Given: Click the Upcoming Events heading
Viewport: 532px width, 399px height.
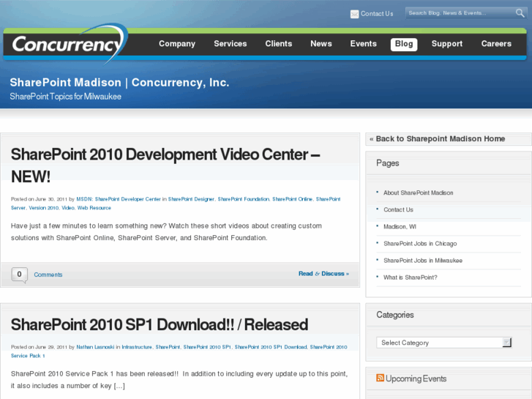Looking at the screenshot, I should point(416,379).
